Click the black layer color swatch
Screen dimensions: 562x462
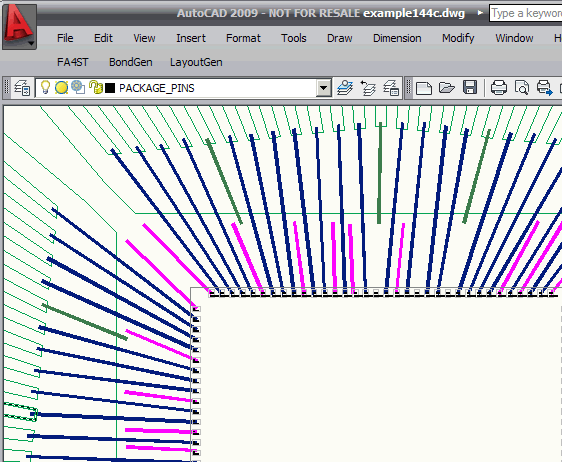click(x=110, y=88)
